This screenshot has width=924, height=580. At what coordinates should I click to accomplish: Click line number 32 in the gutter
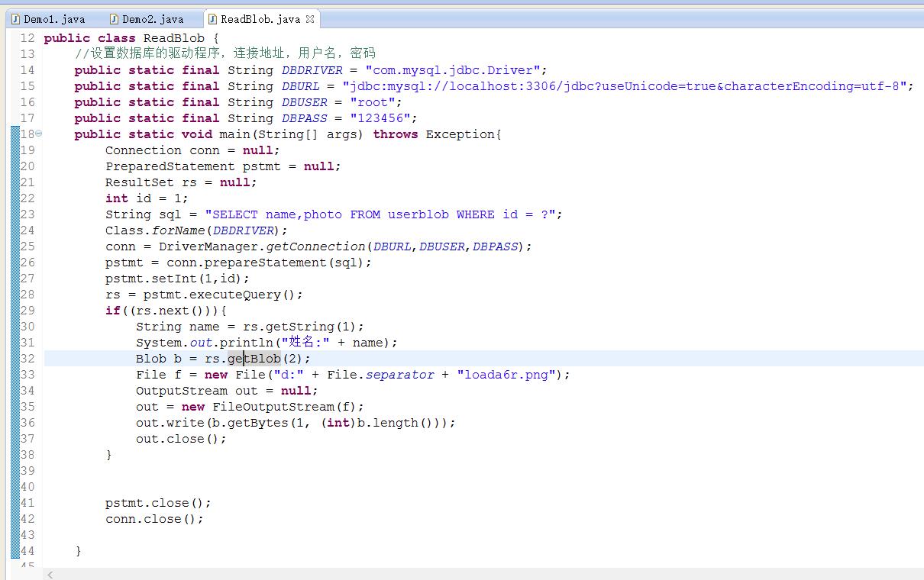point(27,359)
